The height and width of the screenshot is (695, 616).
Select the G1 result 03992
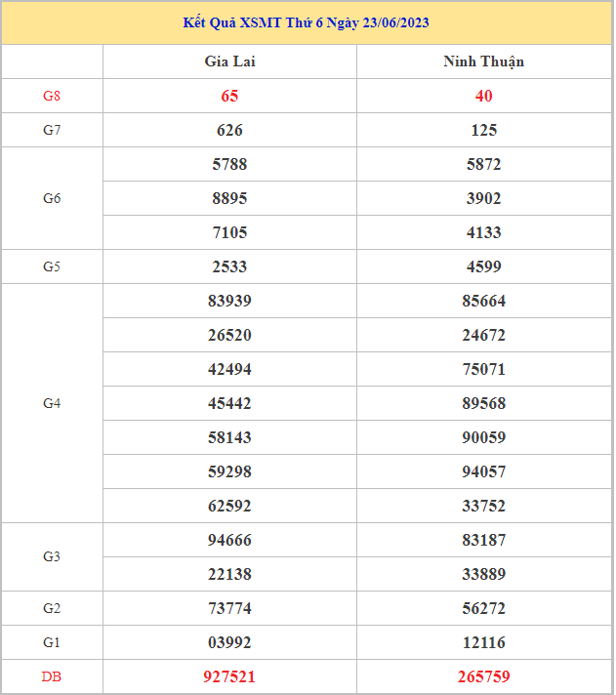(x=229, y=642)
